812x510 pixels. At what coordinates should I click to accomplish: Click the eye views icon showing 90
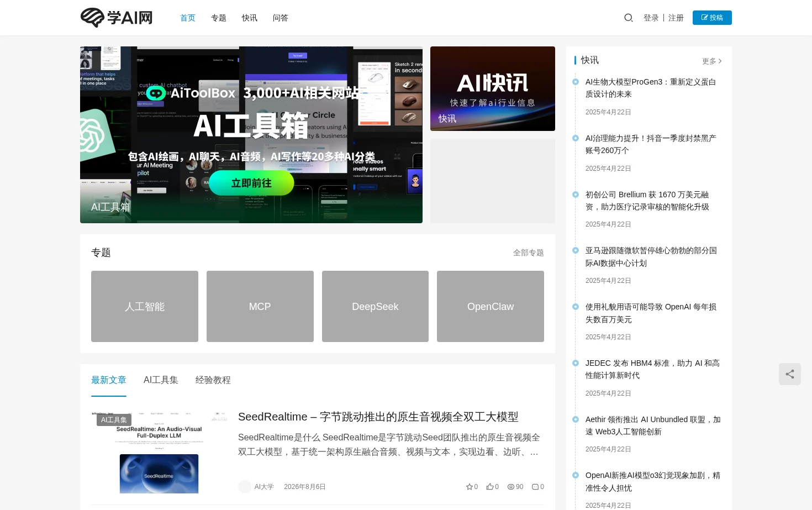[511, 487]
